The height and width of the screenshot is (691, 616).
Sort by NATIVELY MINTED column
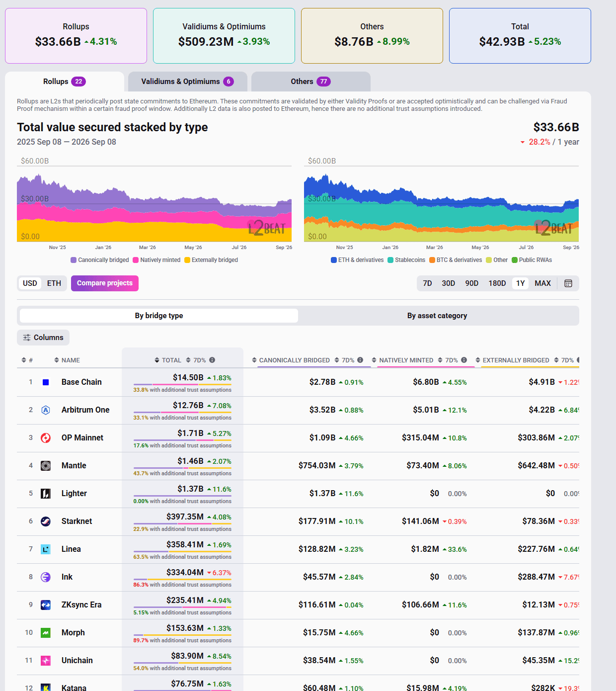[402, 360]
